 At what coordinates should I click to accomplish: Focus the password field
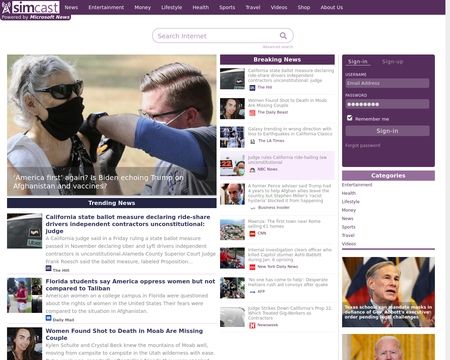pyautogui.click(x=387, y=104)
